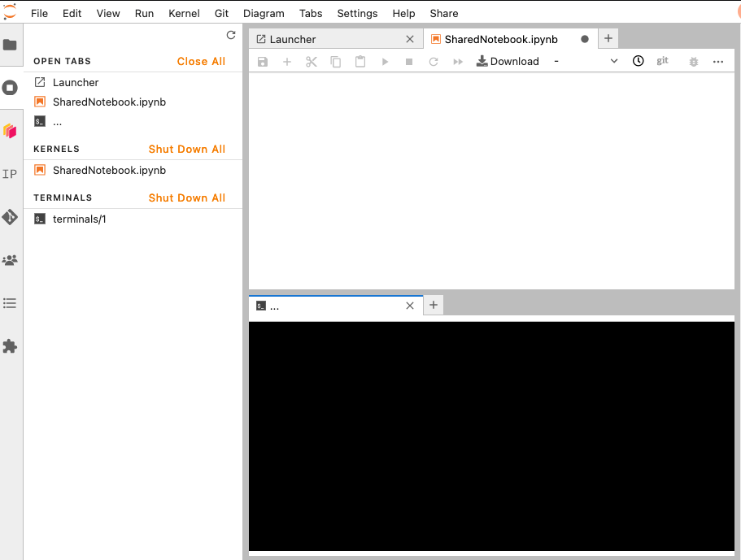Image resolution: width=741 pixels, height=560 pixels.
Task: Close all open tabs
Action: [x=201, y=61]
